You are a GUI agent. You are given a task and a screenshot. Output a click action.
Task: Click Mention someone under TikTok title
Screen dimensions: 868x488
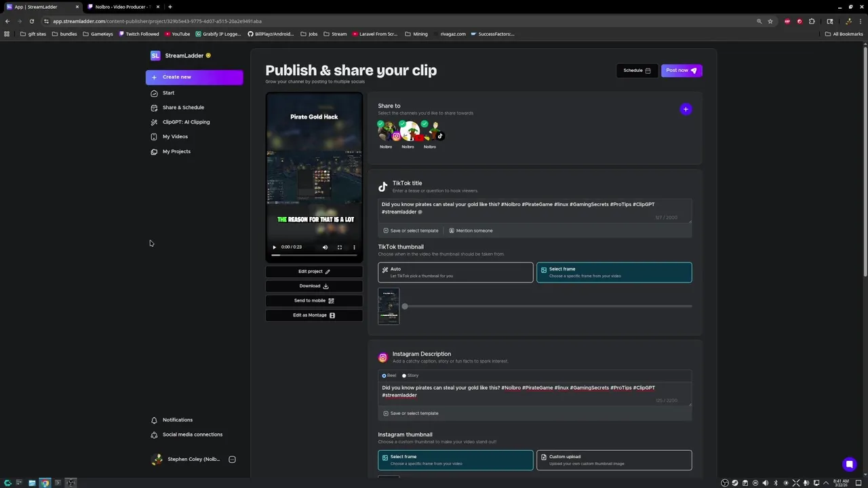(x=471, y=230)
